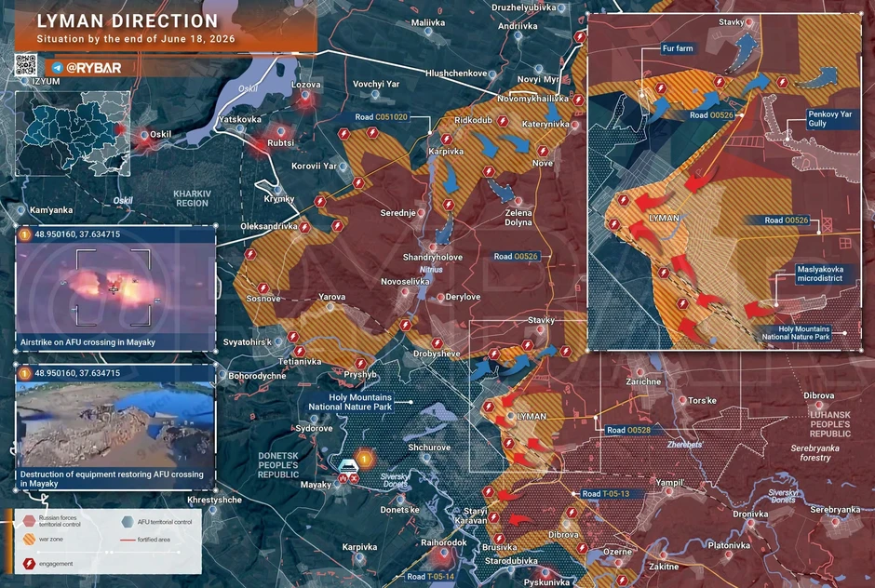Click coordinates in the Airstrike panel header
This screenshot has width=875, height=588.
(77, 234)
